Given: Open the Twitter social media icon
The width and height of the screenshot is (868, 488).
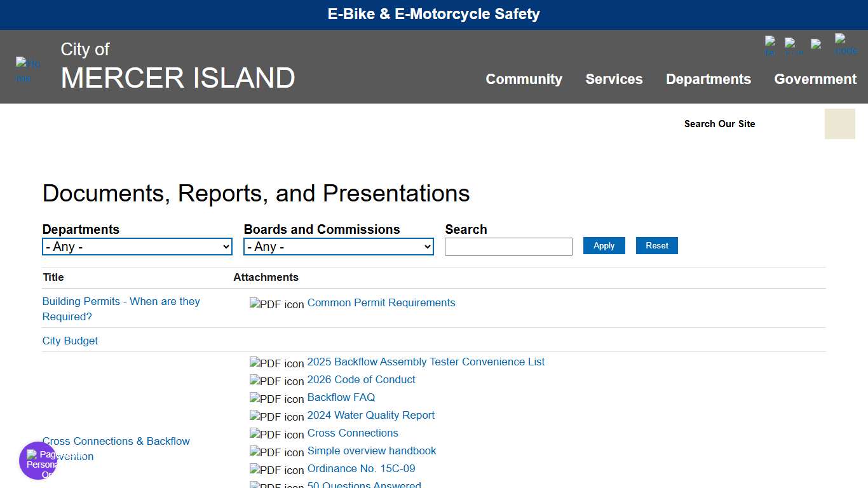Looking at the screenshot, I should (x=794, y=44).
